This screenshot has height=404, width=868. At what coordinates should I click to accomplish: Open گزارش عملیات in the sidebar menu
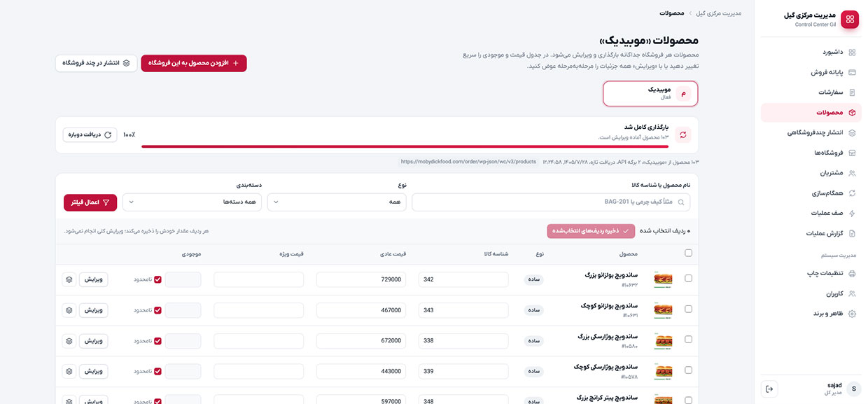[811, 234]
